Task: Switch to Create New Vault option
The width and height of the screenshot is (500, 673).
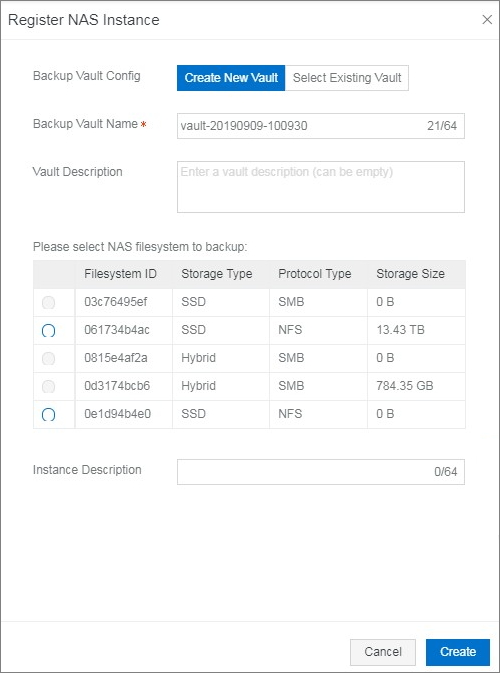Action: click(231, 78)
